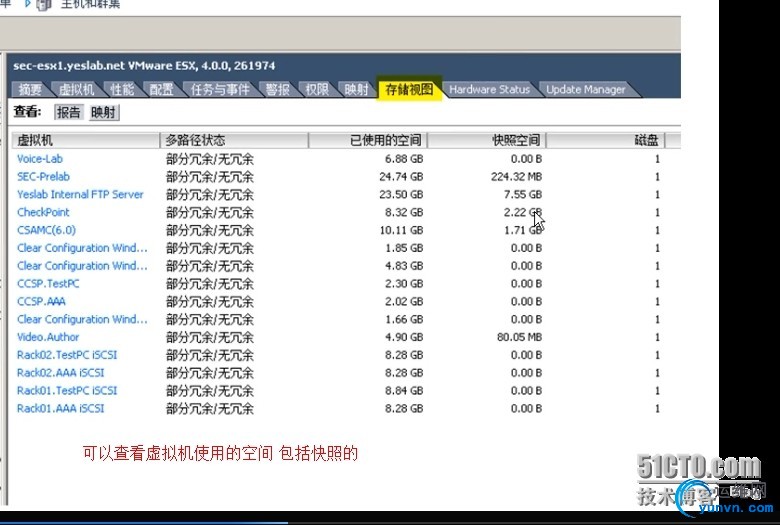This screenshot has height=525, width=780.
Task: Click the sec-esx1.yeslab.net host title
Action: (x=144, y=66)
